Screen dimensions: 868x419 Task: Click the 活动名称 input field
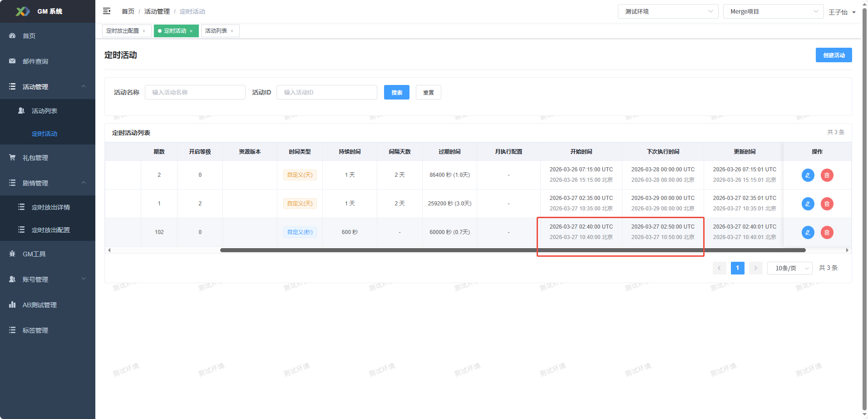(195, 92)
